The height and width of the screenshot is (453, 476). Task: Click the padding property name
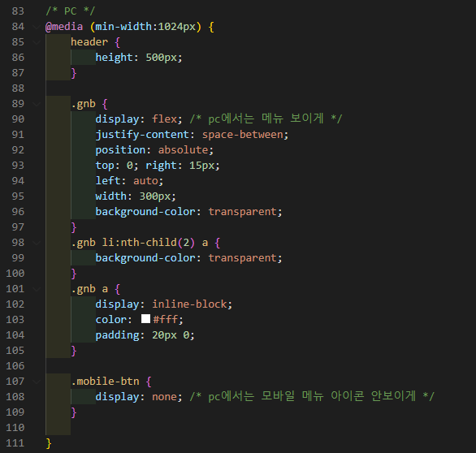118,335
